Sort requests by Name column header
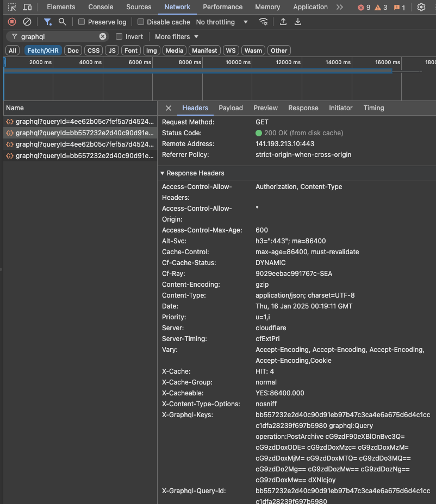436x504 pixels. click(80, 108)
